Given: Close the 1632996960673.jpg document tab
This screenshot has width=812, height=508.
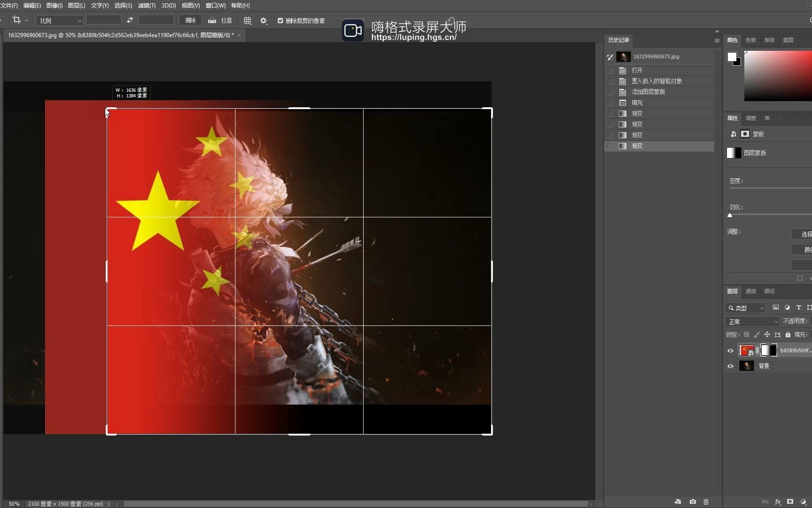Looking at the screenshot, I should (239, 35).
